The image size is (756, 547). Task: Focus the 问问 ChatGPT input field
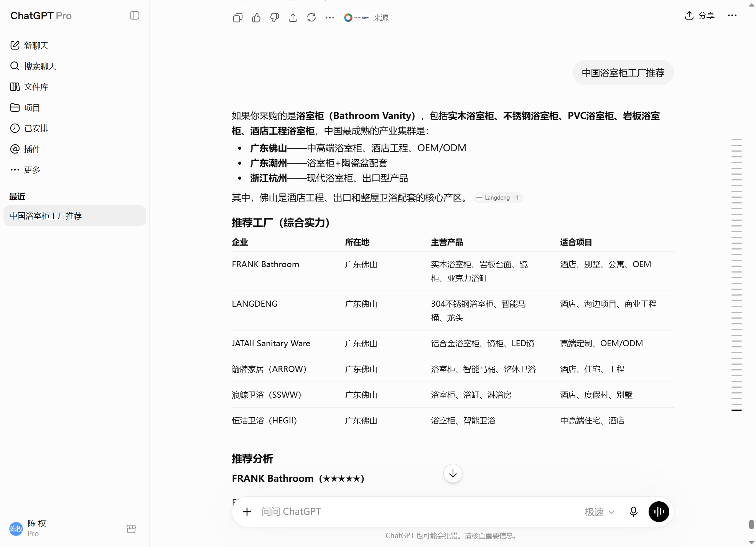(418, 512)
